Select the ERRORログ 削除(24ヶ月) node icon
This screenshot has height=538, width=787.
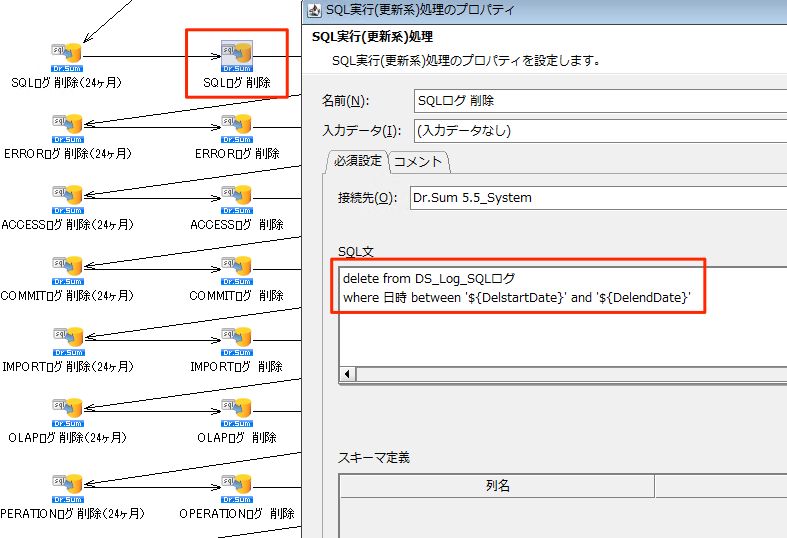pos(67,128)
